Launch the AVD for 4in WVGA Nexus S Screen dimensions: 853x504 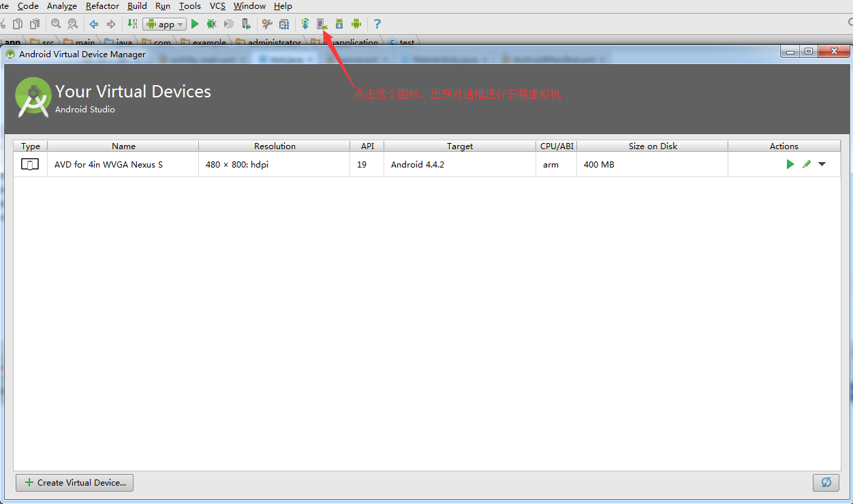pyautogui.click(x=790, y=164)
